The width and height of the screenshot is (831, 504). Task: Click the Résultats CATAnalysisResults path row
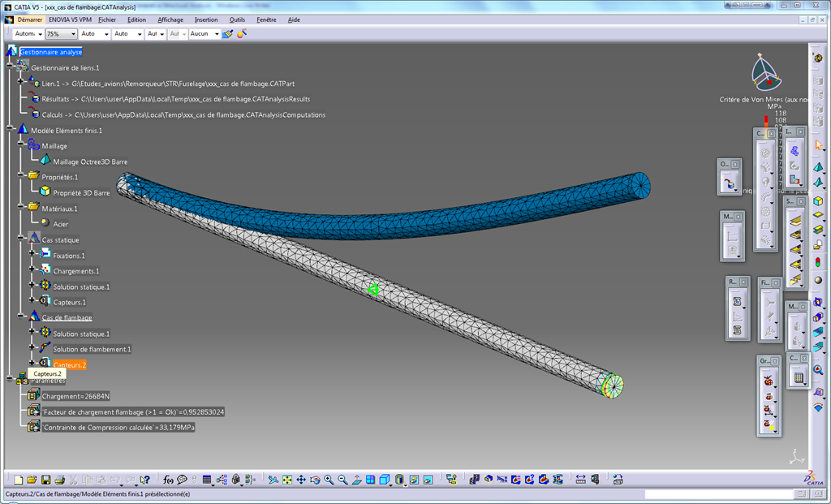click(x=176, y=99)
